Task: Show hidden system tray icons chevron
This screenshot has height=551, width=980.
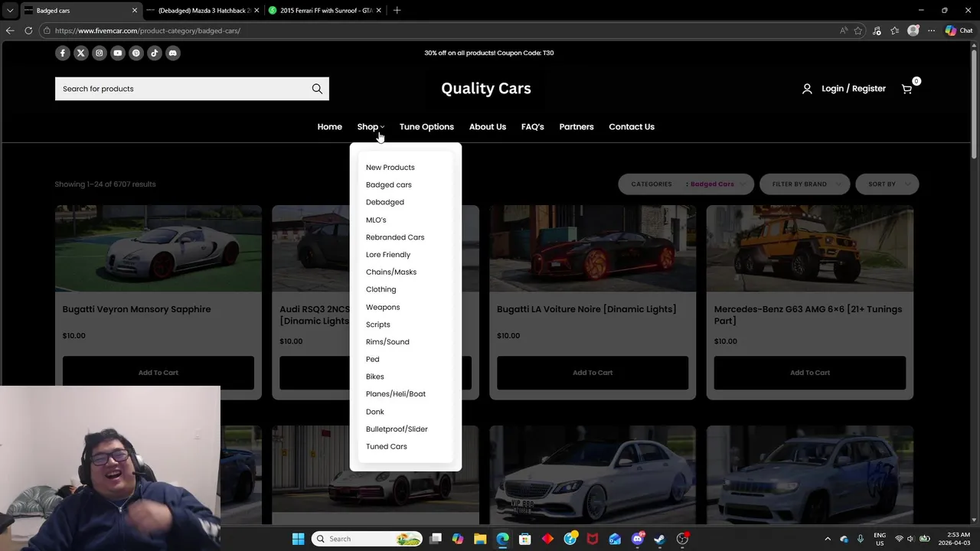Action: coord(828,539)
